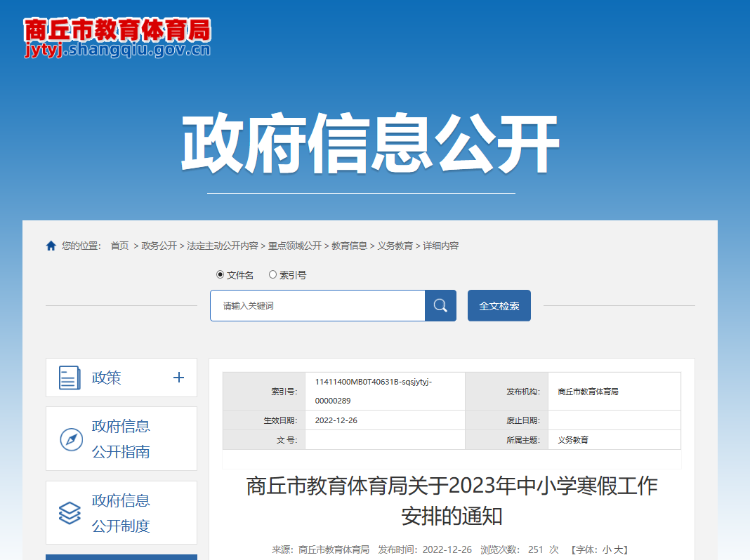Click the 浏览次数 251 次 text
The height and width of the screenshot is (560, 750).
[x=520, y=549]
